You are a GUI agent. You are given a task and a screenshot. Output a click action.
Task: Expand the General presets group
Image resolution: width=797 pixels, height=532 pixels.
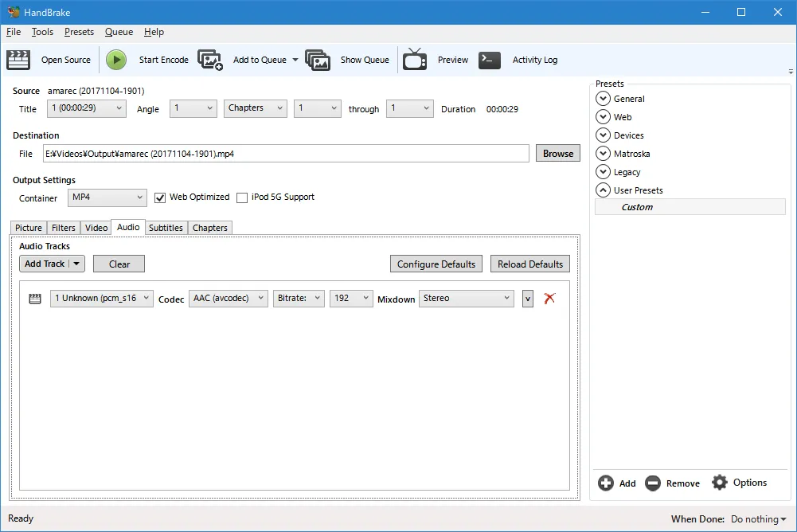pos(603,99)
